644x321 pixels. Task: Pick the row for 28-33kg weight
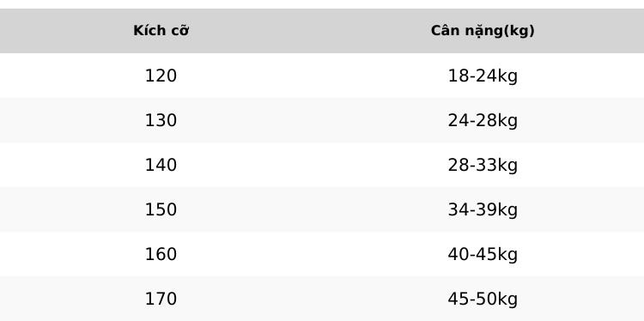coord(322,165)
